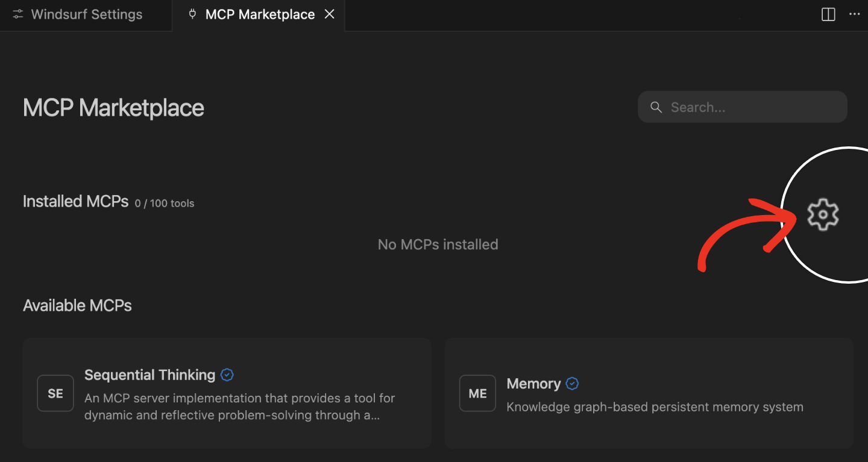Viewport: 868px width, 462px height.
Task: Click the Installed MCPs section heading
Action: (x=75, y=201)
